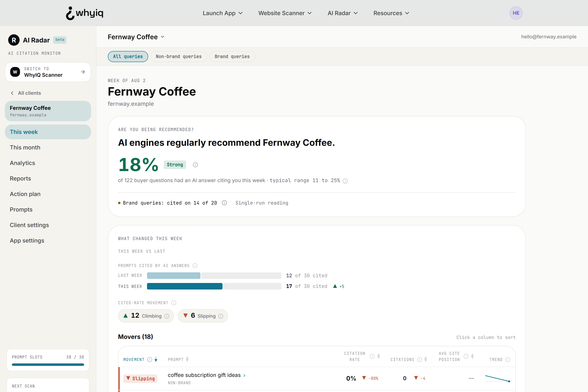The image size is (588, 392).
Task: Click the back chevron beside All clients
Action: click(x=12, y=93)
